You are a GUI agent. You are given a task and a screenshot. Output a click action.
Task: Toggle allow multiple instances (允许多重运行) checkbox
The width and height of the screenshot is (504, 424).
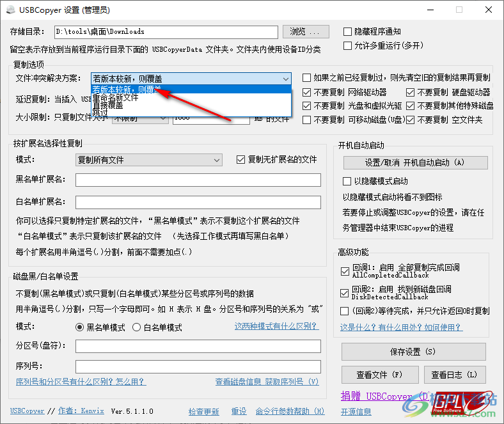(x=347, y=45)
